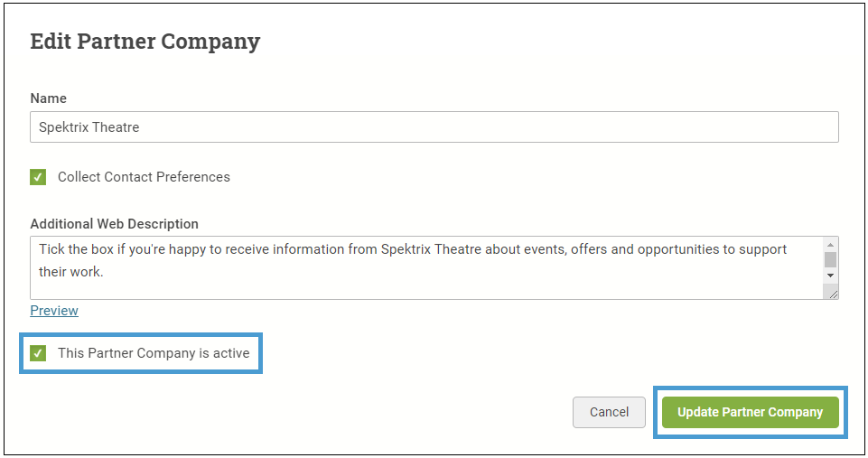Click the description scrollbar thumb
The width and height of the screenshot is (868, 458).
coord(830,260)
